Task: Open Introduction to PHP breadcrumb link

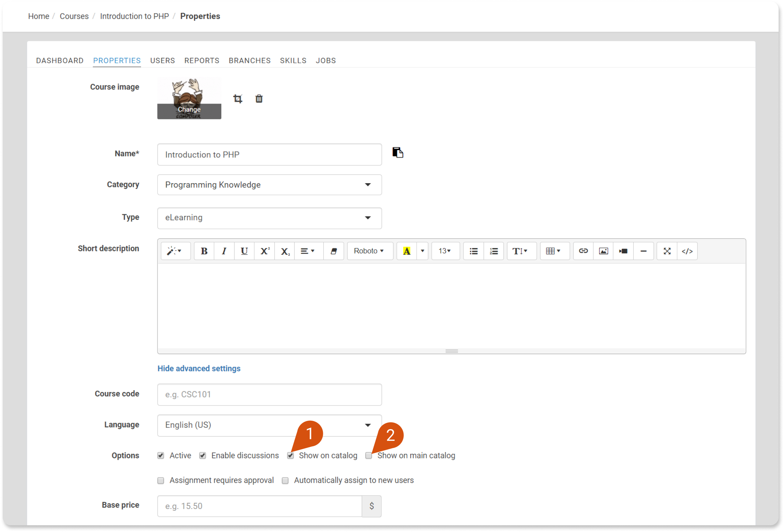Action: coord(135,16)
